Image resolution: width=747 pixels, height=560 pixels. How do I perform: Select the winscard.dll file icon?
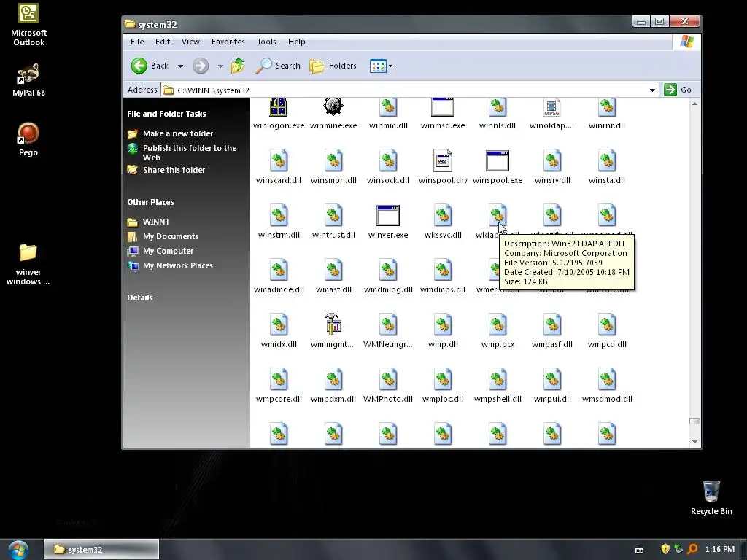point(279,160)
